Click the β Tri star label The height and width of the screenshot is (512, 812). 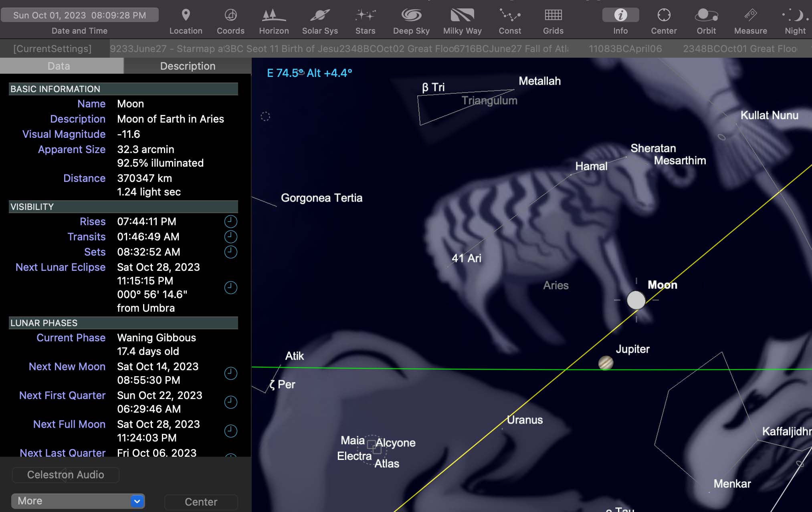point(433,87)
